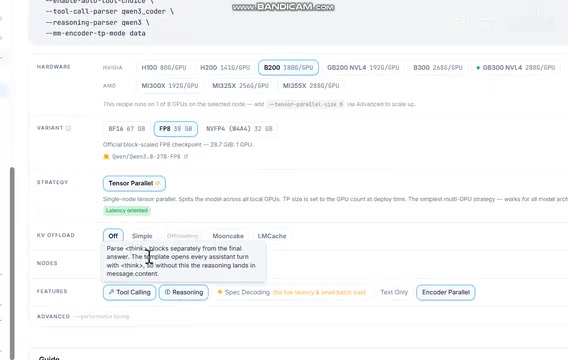Screen dimensions: 568x360
Task: Select the H100 80G/GPU hardware option
Action: (164, 68)
